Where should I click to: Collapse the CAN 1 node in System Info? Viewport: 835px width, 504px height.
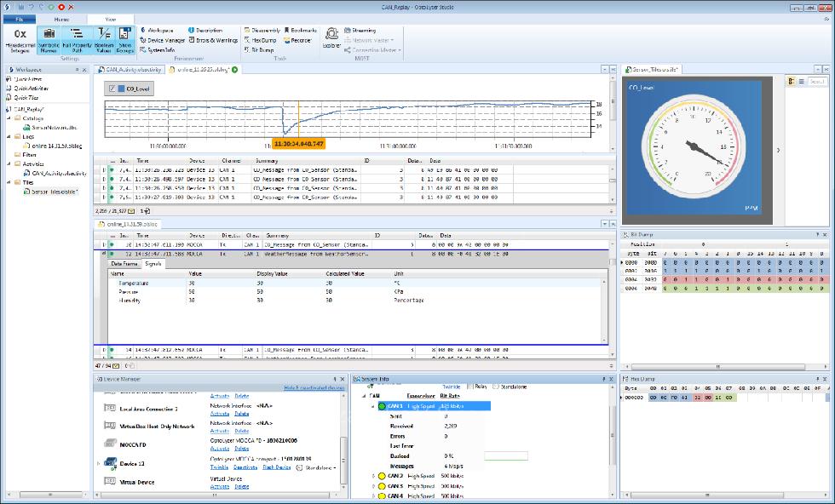[x=372, y=407]
